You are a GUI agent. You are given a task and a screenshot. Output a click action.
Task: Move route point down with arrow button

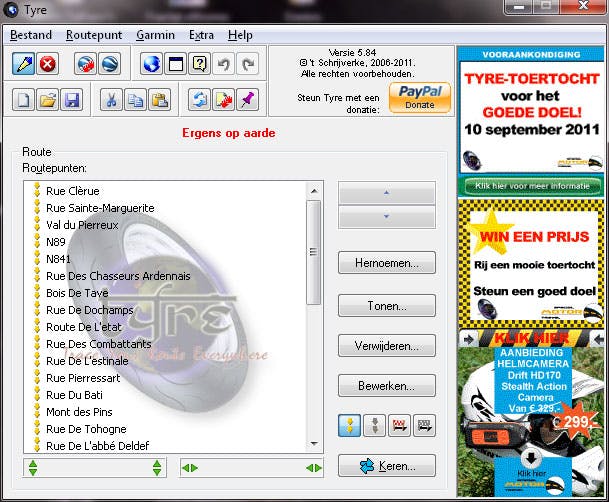point(386,217)
